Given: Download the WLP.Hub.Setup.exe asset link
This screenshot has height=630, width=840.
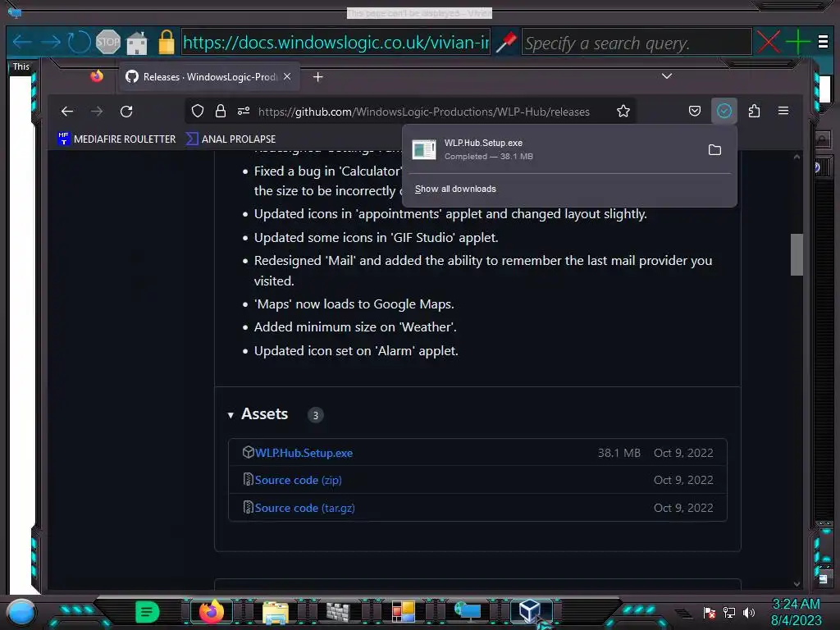Looking at the screenshot, I should [x=304, y=453].
